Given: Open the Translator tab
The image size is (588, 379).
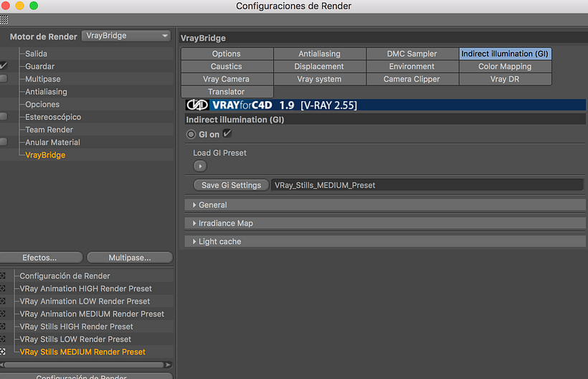Looking at the screenshot, I should tap(227, 92).
